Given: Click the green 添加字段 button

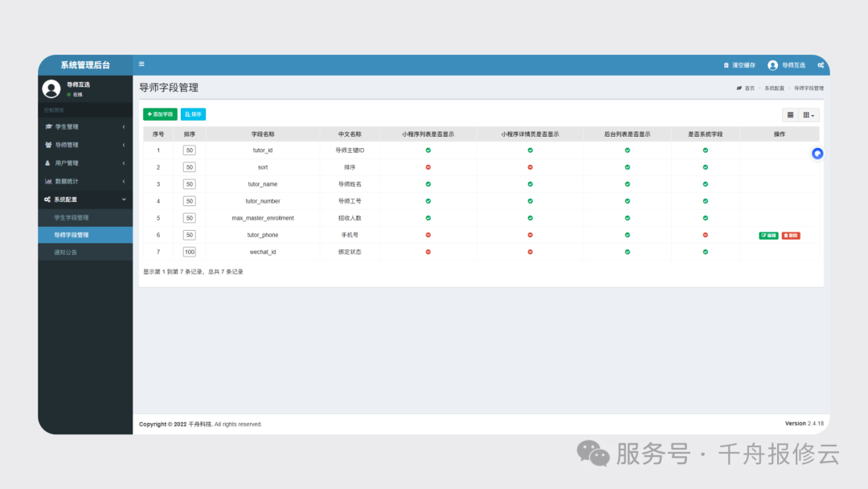Looking at the screenshot, I should pyautogui.click(x=160, y=114).
